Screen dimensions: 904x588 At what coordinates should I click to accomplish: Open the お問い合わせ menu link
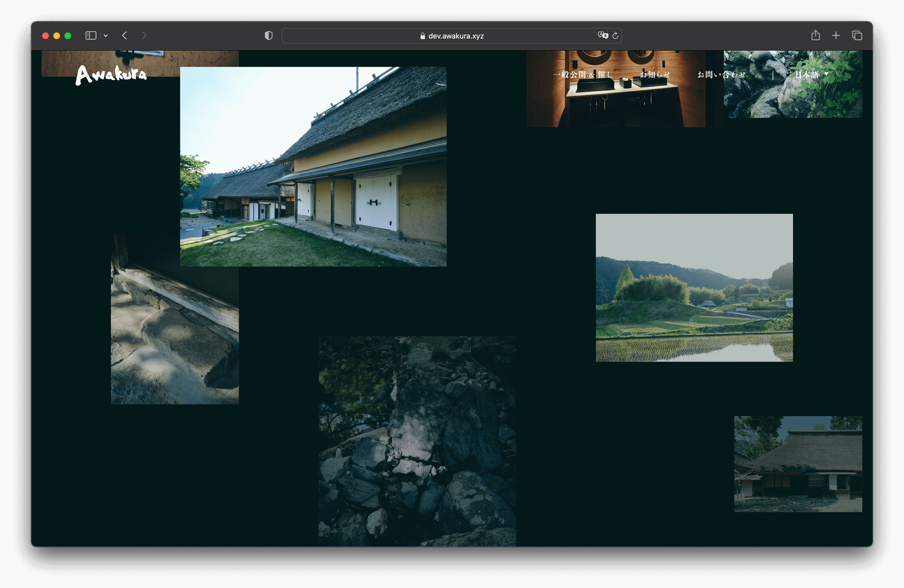721,74
